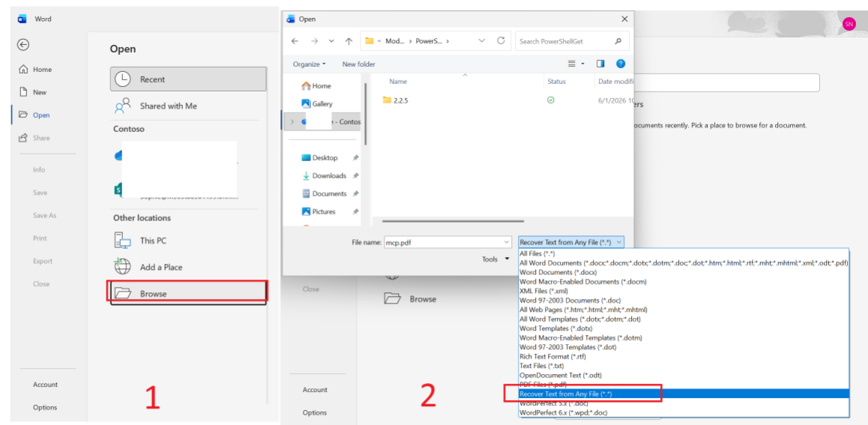Screen dimensions: 868x425
Task: Select New in the Word sidebar
Action: coord(33,92)
